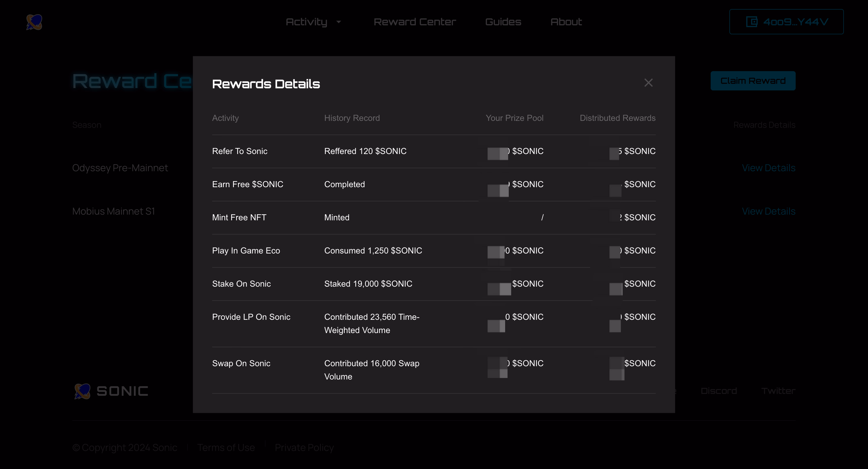Select the Play In Game Eco activity
The image size is (868, 469).
246,251
